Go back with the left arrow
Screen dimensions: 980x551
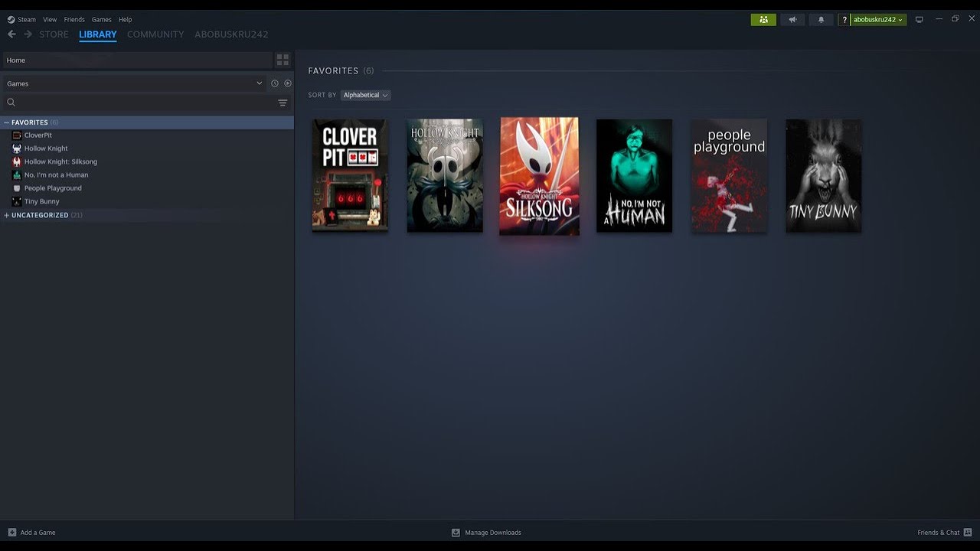pyautogui.click(x=11, y=34)
